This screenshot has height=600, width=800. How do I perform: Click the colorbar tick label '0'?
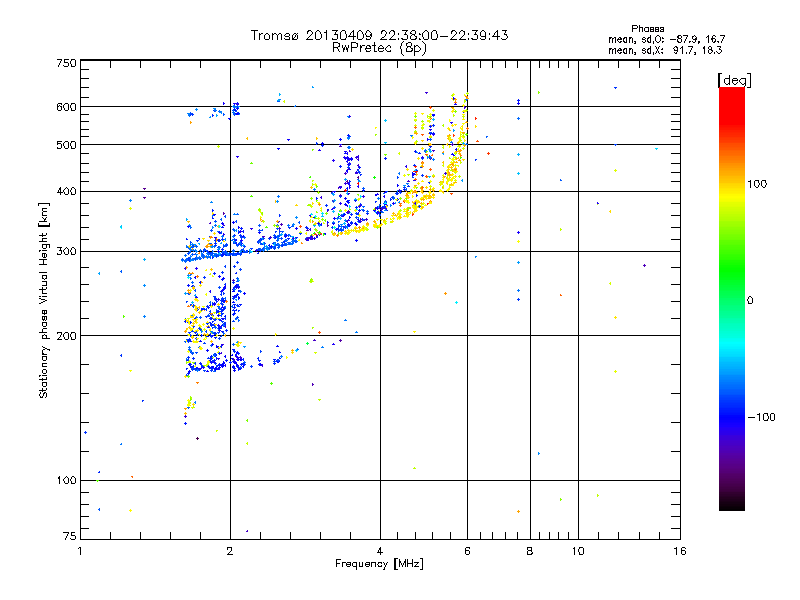[x=750, y=301]
